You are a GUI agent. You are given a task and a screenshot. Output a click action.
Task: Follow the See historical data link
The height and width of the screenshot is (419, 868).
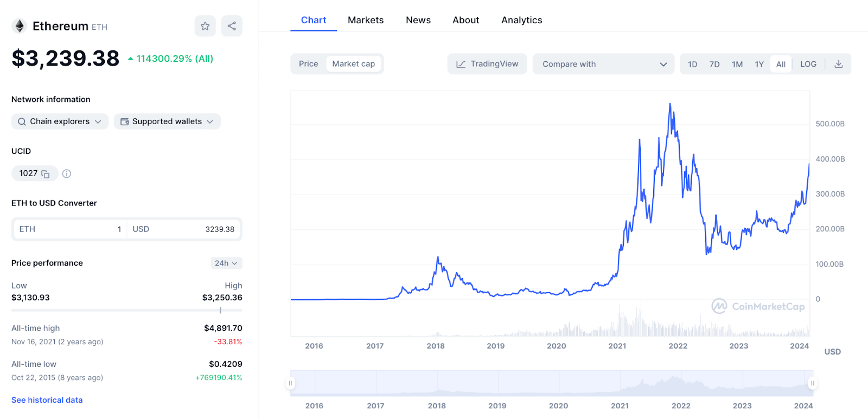pos(47,400)
